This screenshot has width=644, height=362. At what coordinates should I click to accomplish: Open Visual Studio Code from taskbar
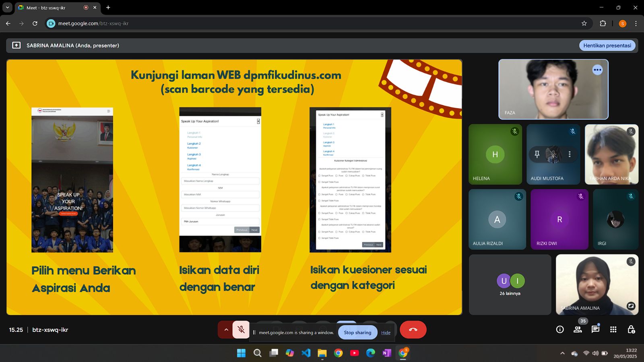click(306, 353)
